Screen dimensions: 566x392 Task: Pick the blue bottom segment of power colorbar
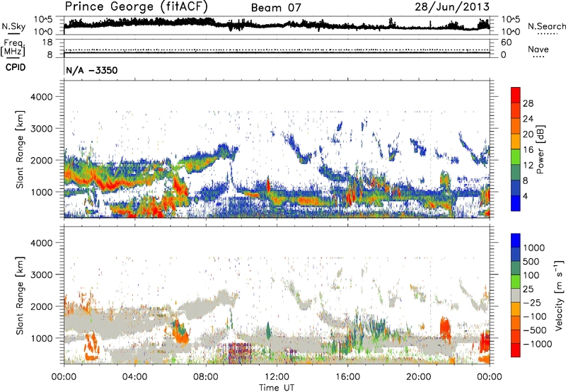coord(516,203)
